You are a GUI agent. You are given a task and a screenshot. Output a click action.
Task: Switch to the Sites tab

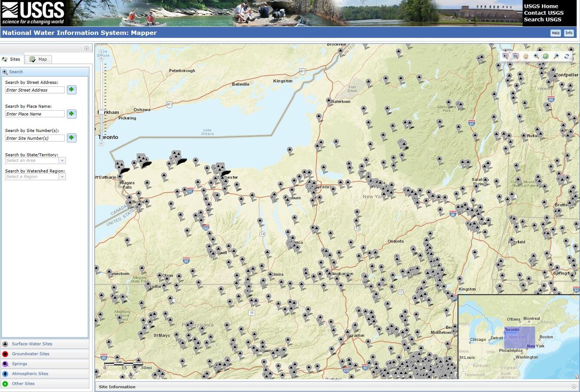tap(12, 59)
